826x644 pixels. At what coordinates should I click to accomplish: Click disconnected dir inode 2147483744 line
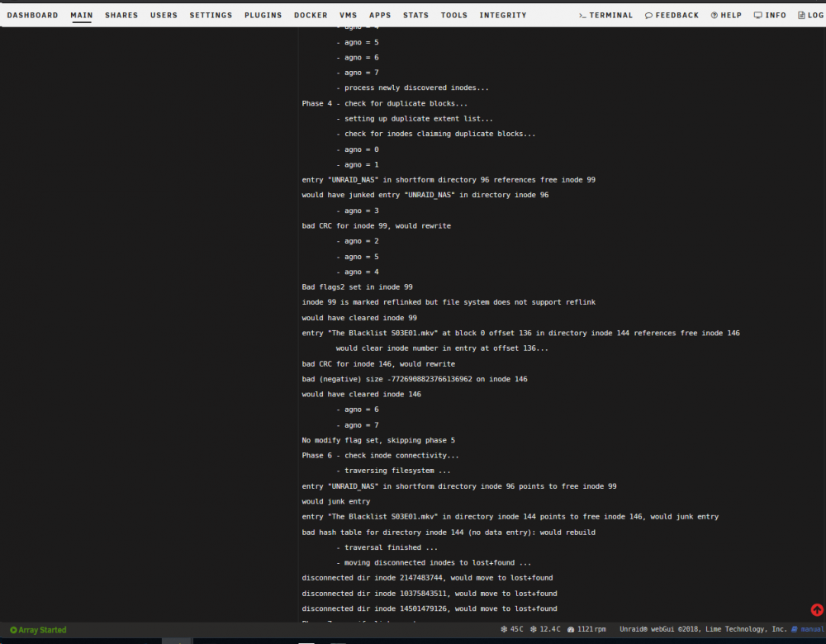click(x=427, y=578)
